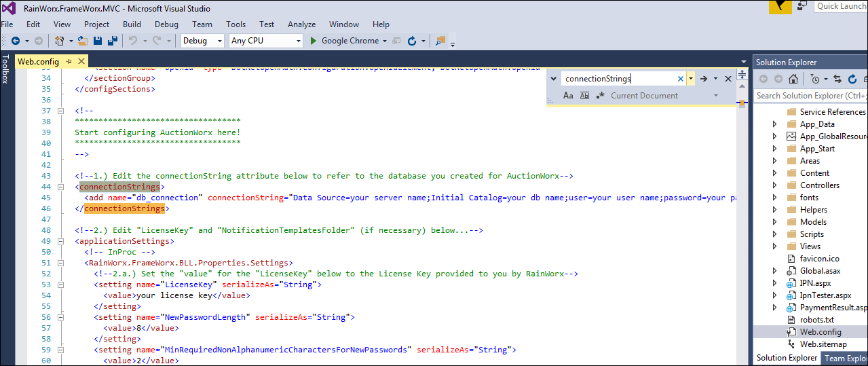The image size is (868, 366).
Task: Select Service References in Solution Explorer
Action: (832, 112)
